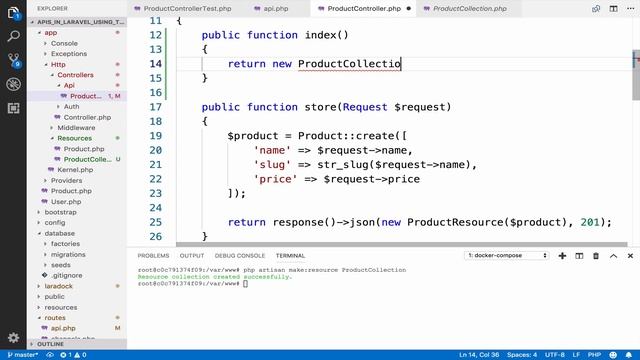The width and height of the screenshot is (640, 360).
Task: Open the Extensions view in activity bar
Action: (13, 108)
